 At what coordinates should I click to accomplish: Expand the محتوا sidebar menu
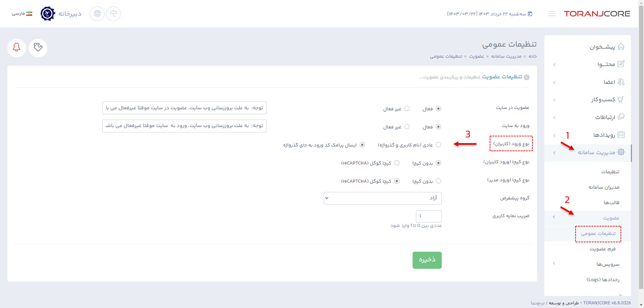606,64
